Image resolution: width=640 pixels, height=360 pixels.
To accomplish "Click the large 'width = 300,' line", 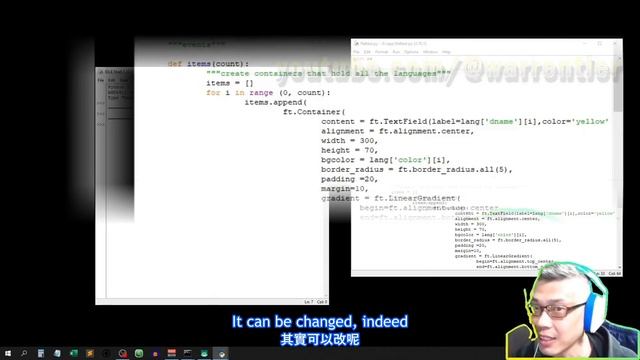I will coord(349,141).
